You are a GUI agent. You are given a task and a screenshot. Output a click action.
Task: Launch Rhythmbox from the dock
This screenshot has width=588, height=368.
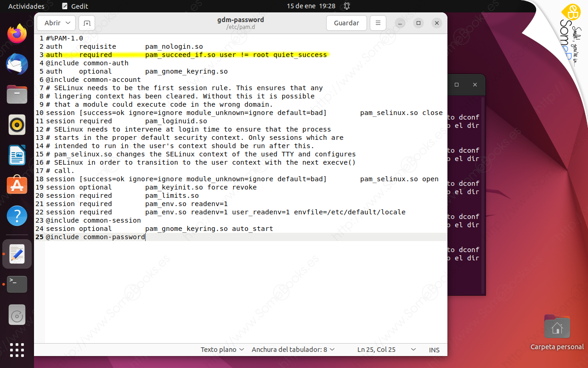click(x=17, y=124)
